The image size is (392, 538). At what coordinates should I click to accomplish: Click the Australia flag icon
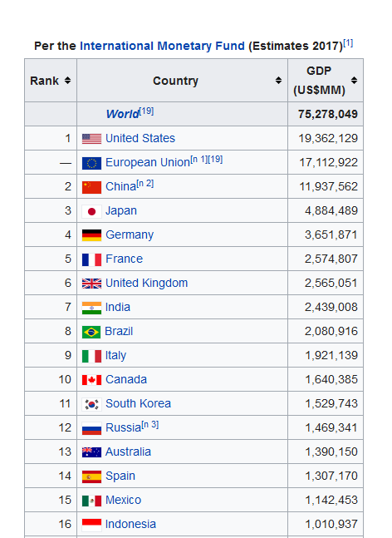coord(91,452)
